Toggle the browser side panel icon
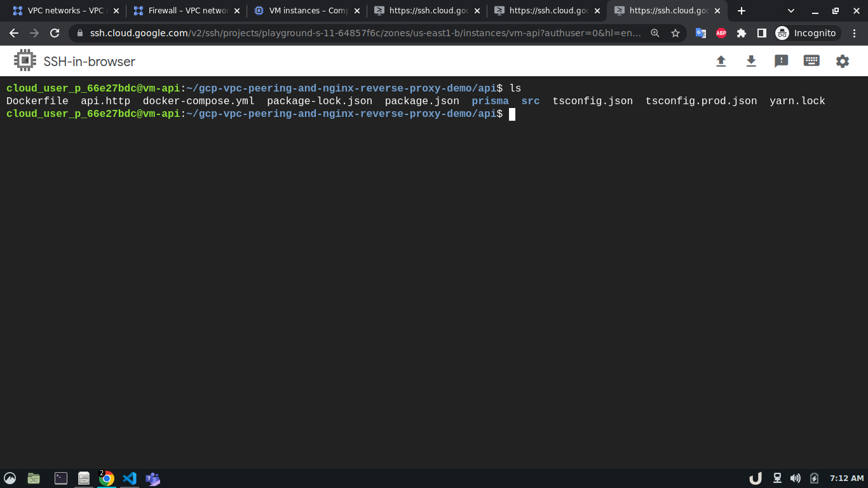This screenshot has height=488, width=868. (762, 33)
